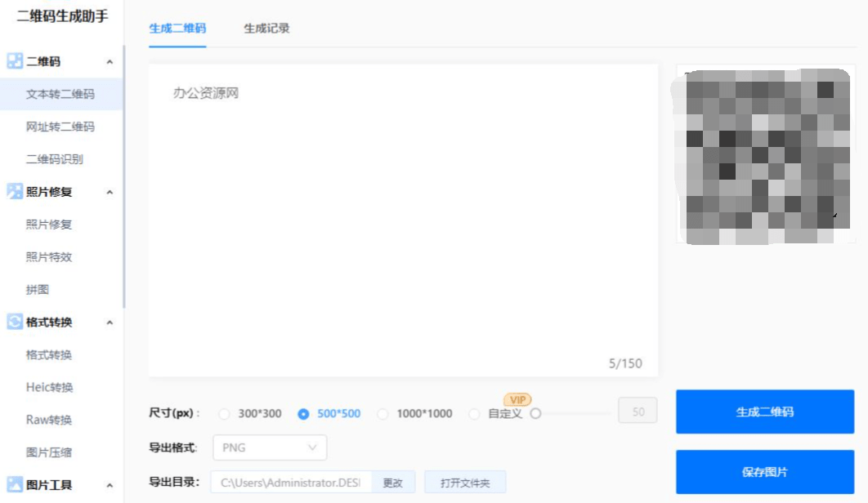Click the 图片工具 section icon in sidebar
Viewport: 868px width, 503px height.
coord(15,484)
